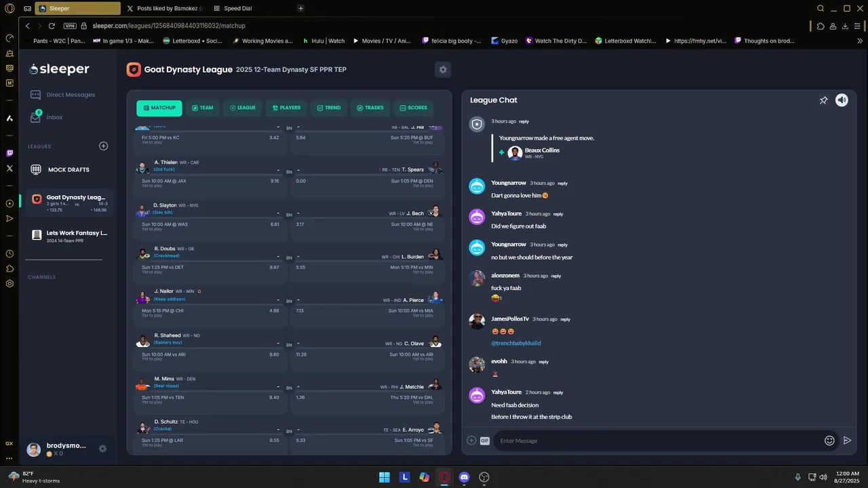Click the chat attachment plus icon
The height and width of the screenshot is (488, 868).
click(471, 441)
